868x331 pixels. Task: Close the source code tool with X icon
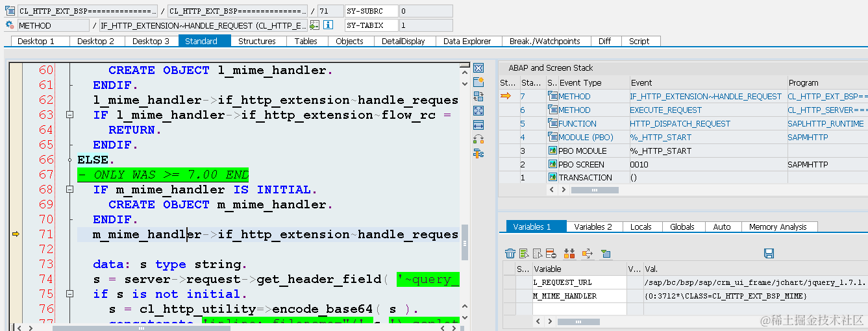(478, 68)
